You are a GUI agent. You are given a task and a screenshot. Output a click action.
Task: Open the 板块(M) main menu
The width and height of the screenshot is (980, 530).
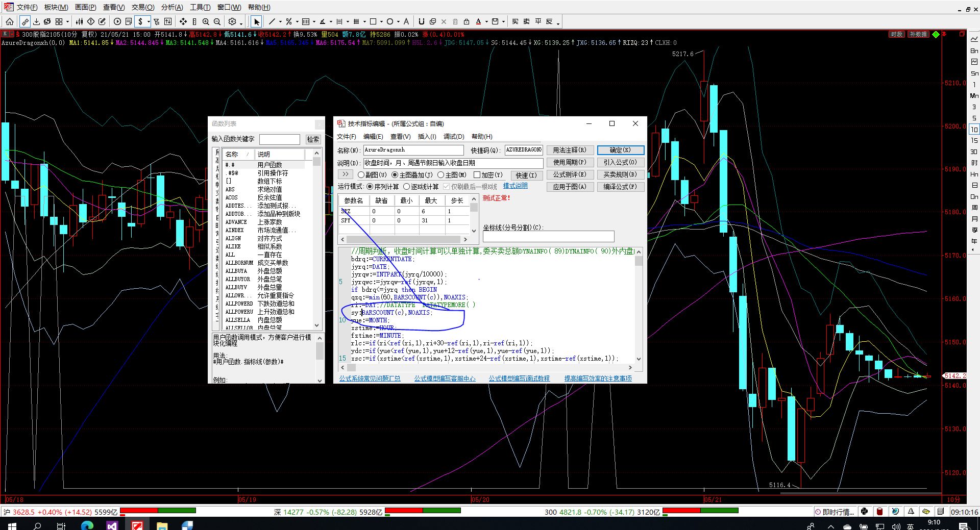[56, 7]
